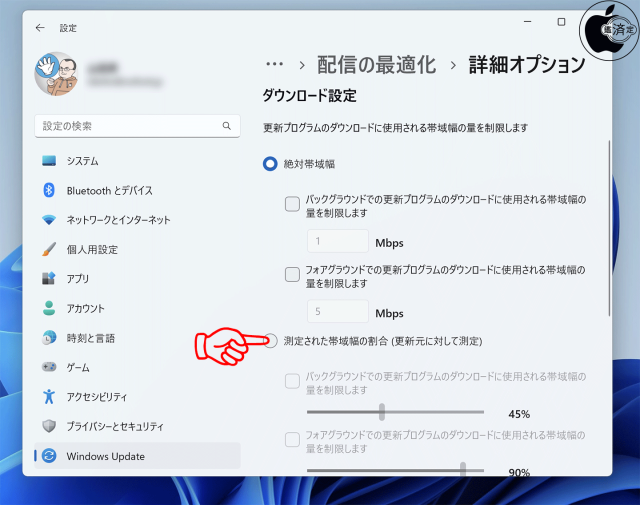Viewport: 640px width, 505px height.
Task: Click the magnifier search icon
Action: (x=227, y=126)
